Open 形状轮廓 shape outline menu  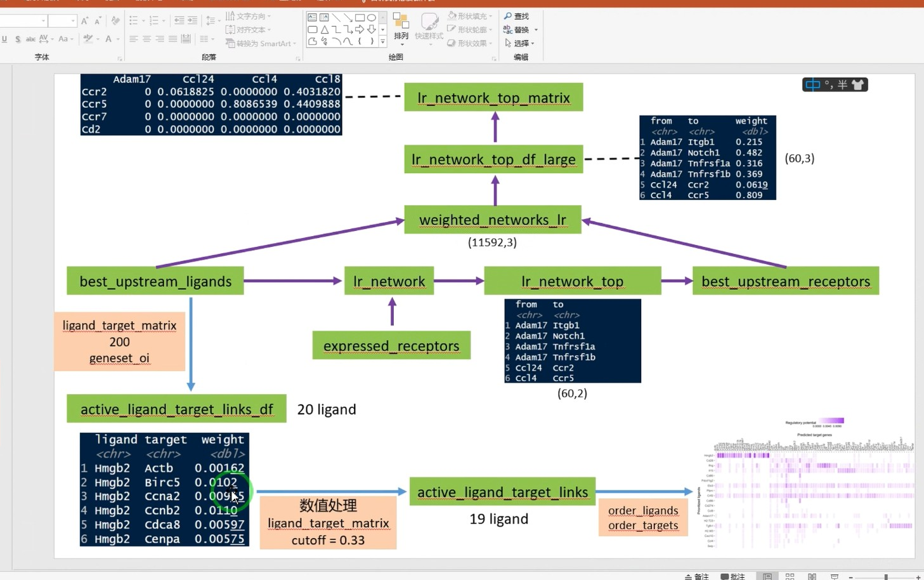pyautogui.click(x=470, y=29)
